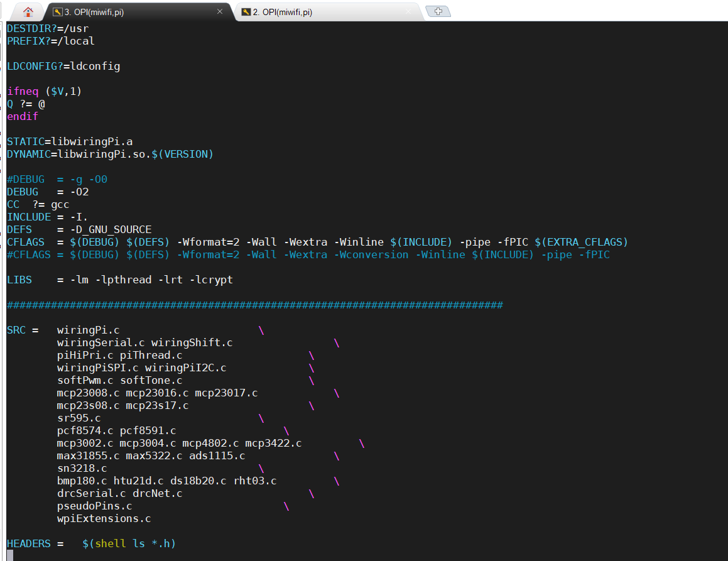Click mcp4802.c
Screen dimensions: 728x561
[x=211, y=442]
